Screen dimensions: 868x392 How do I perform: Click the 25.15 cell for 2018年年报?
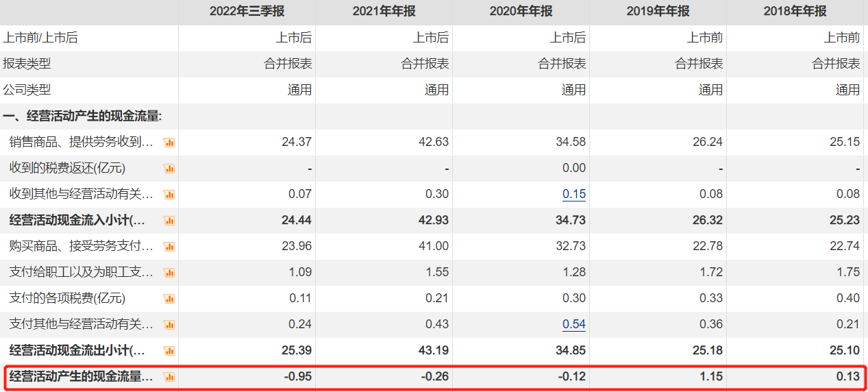pyautogui.click(x=845, y=142)
